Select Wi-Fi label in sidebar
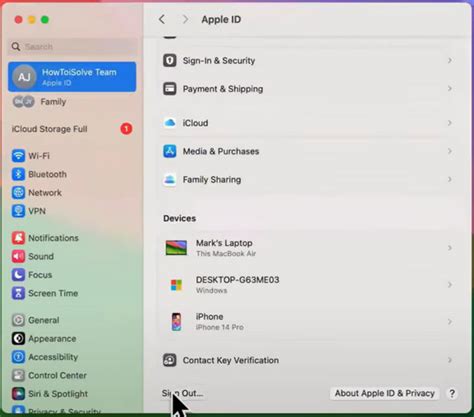The width and height of the screenshot is (474, 417). (39, 156)
